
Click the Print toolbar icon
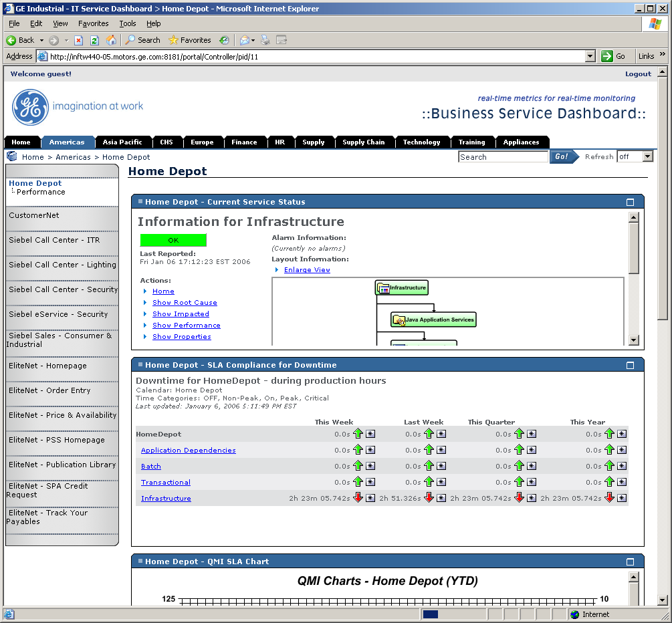[265, 40]
